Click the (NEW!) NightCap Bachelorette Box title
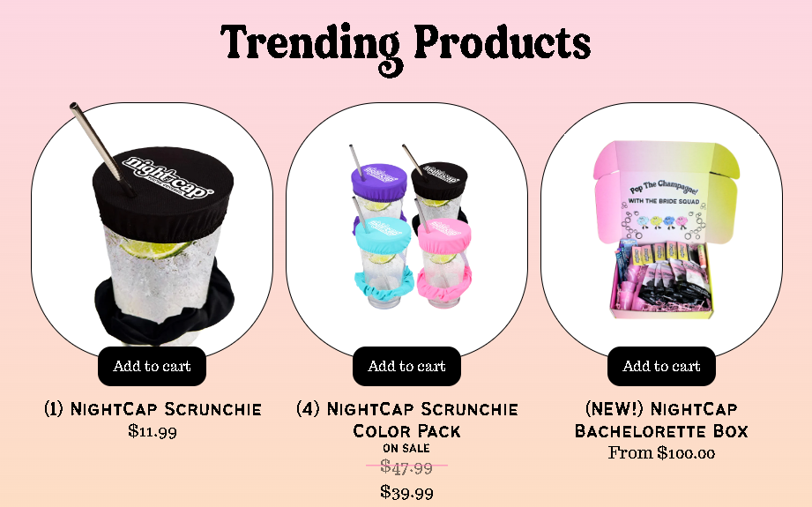Screen dimensions: 812x507 661,420
